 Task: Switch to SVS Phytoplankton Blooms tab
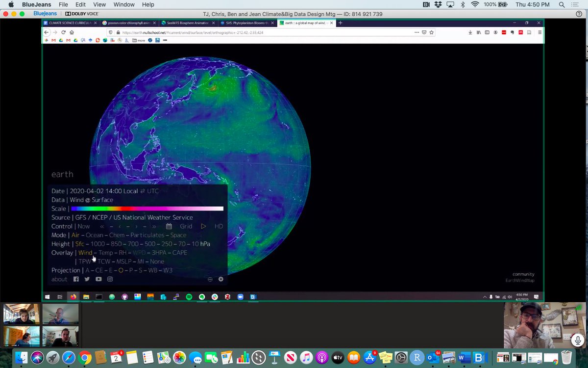pos(247,23)
